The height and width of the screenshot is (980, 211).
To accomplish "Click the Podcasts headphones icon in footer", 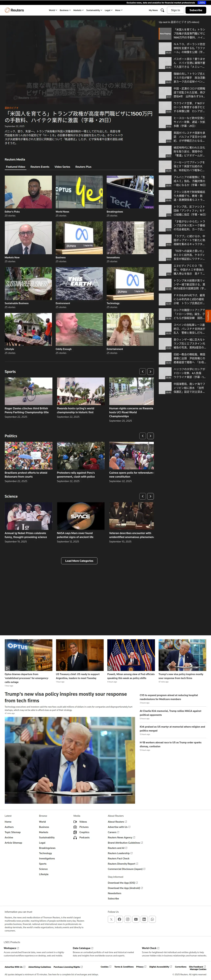I will 75,837.
